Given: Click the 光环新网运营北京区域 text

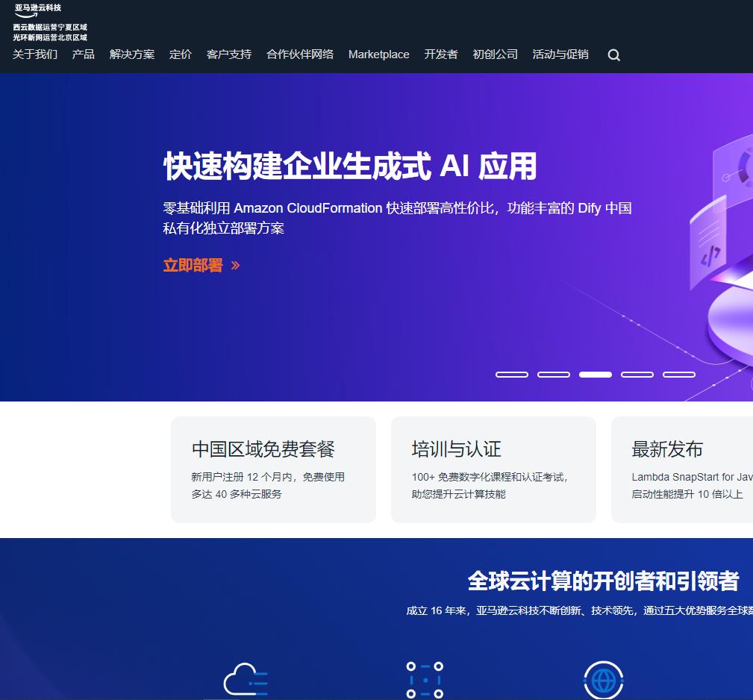Looking at the screenshot, I should [x=50, y=37].
